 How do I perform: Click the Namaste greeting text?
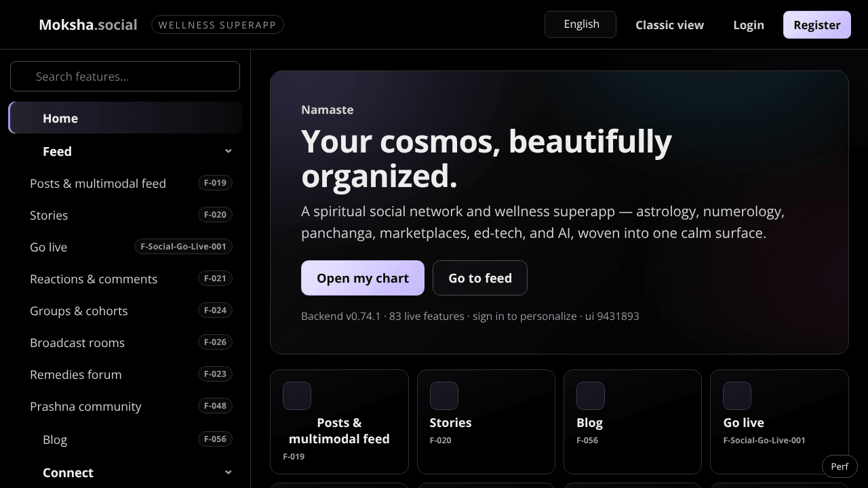tap(328, 110)
